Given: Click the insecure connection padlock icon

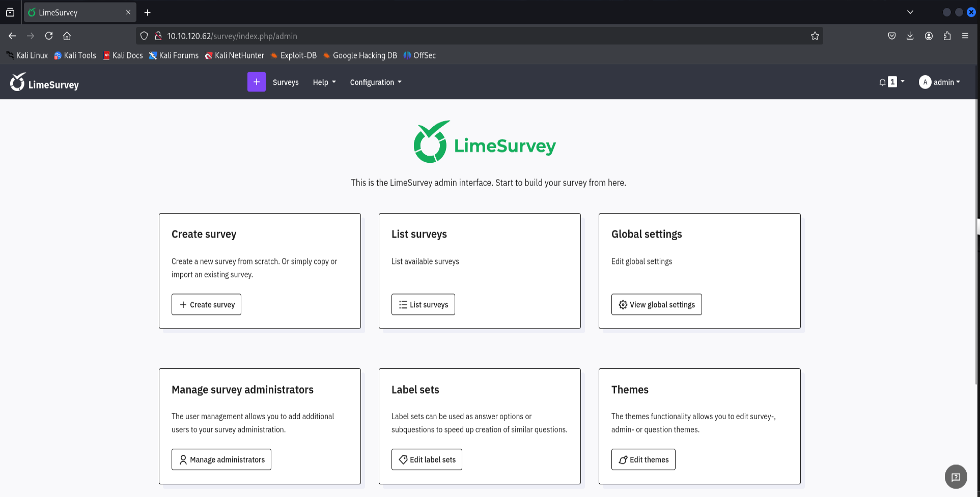Looking at the screenshot, I should pyautogui.click(x=158, y=36).
